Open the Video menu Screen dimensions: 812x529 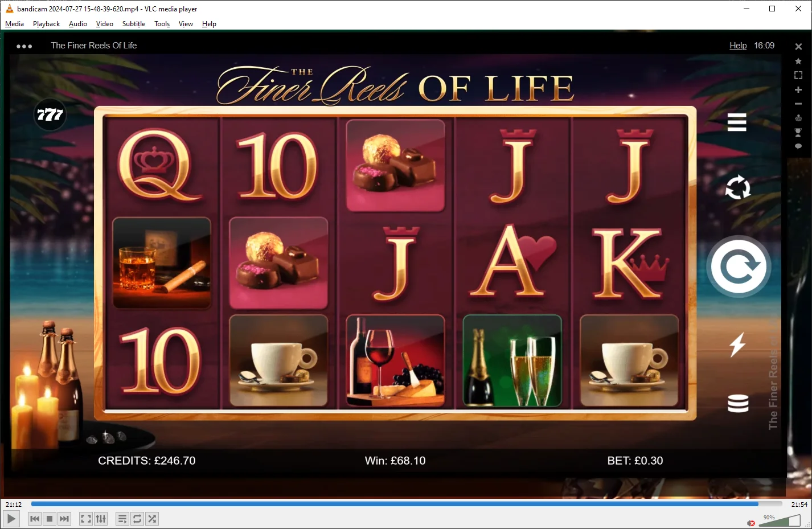tap(105, 24)
